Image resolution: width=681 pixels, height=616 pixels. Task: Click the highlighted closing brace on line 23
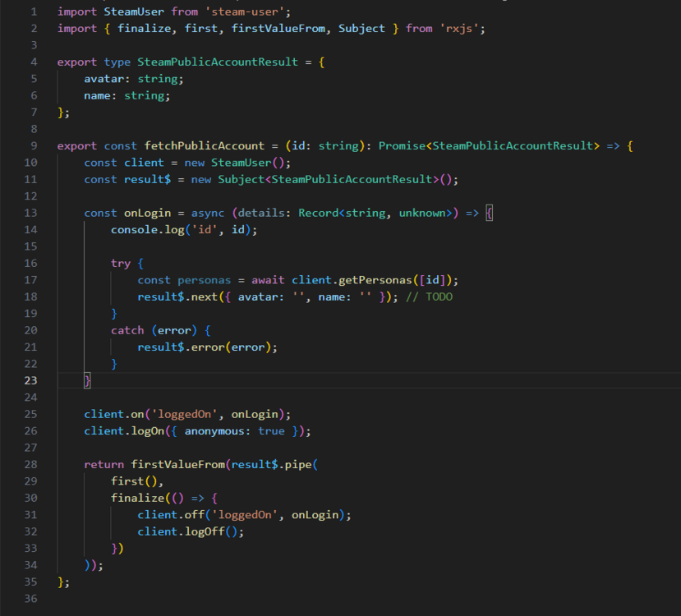click(87, 380)
